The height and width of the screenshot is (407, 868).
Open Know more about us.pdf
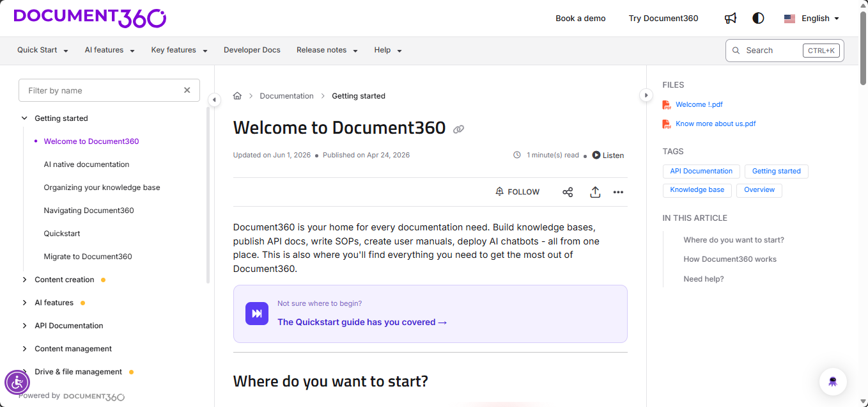click(x=716, y=124)
